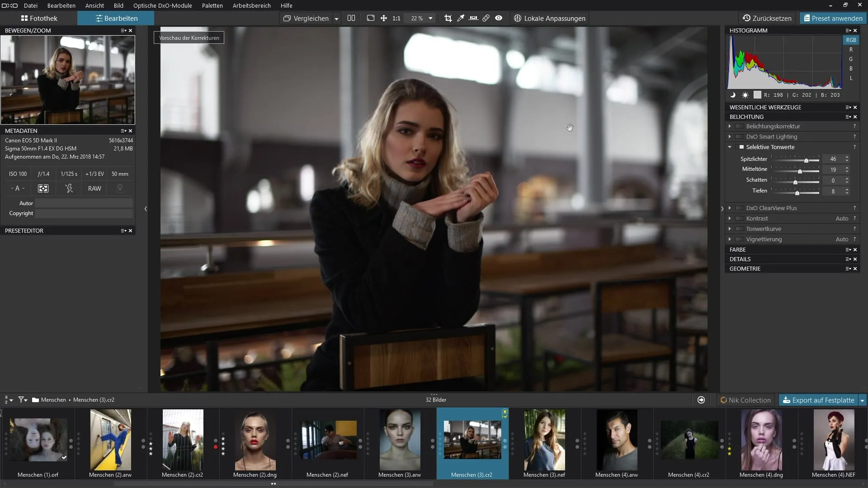
Task: Expand the Kontrast section
Action: pos(730,218)
